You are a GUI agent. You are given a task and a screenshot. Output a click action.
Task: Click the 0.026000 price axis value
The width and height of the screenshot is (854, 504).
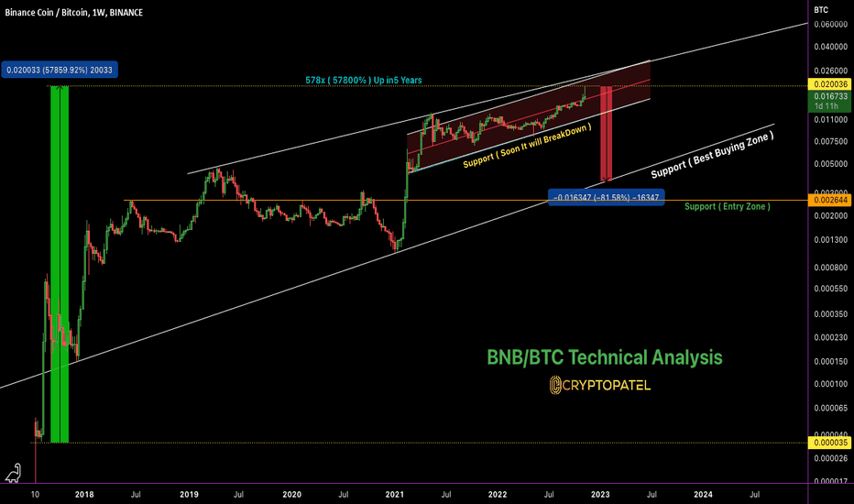(x=830, y=71)
